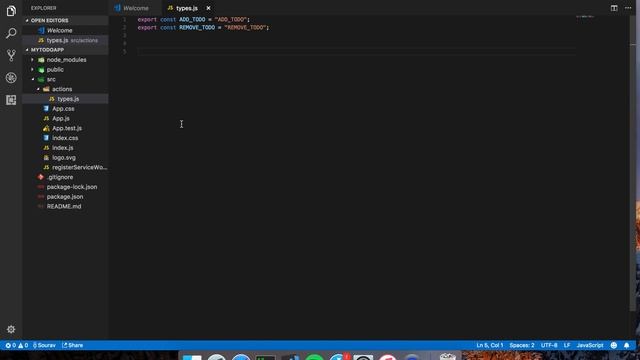Open the Explorer view in activity bar
Screen dimensions: 640x360
(x=11, y=11)
